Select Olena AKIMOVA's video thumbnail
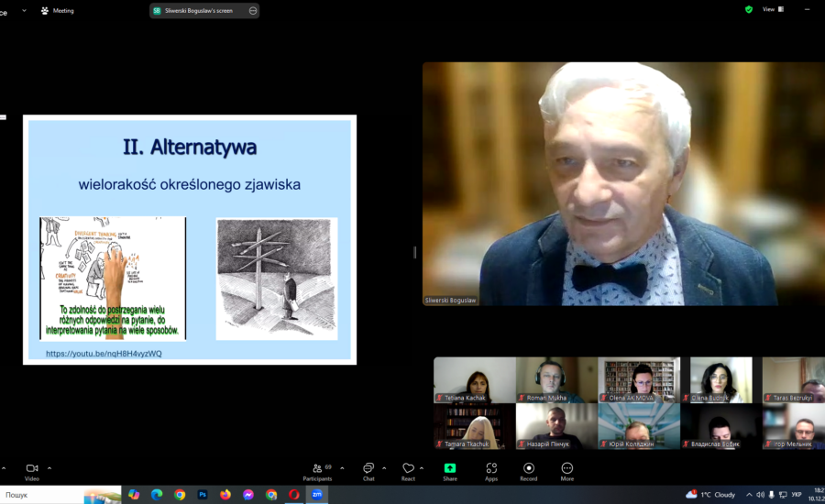 (639, 380)
